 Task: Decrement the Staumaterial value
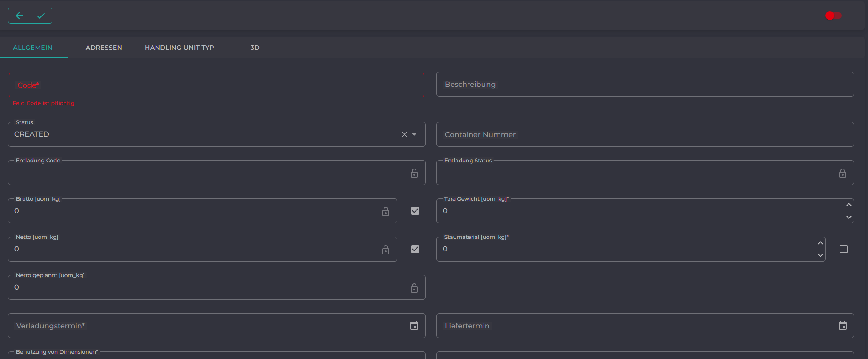point(820,255)
